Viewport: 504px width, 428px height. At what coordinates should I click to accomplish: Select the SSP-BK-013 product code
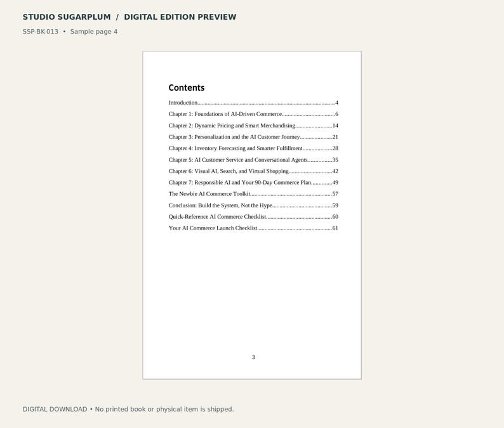tap(41, 32)
